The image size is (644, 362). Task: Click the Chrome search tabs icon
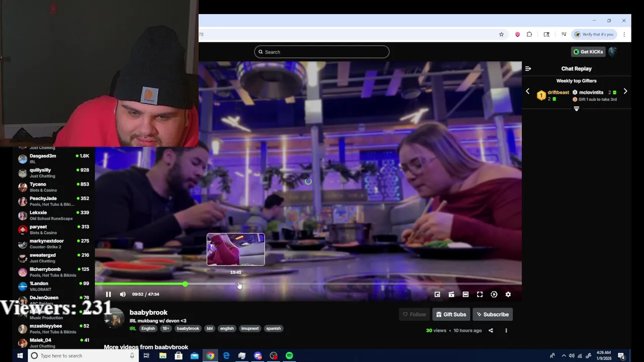(x=546, y=34)
